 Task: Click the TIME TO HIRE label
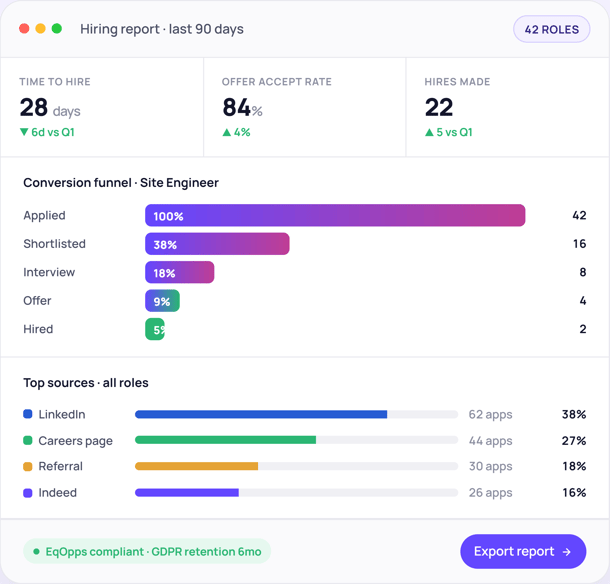point(55,82)
